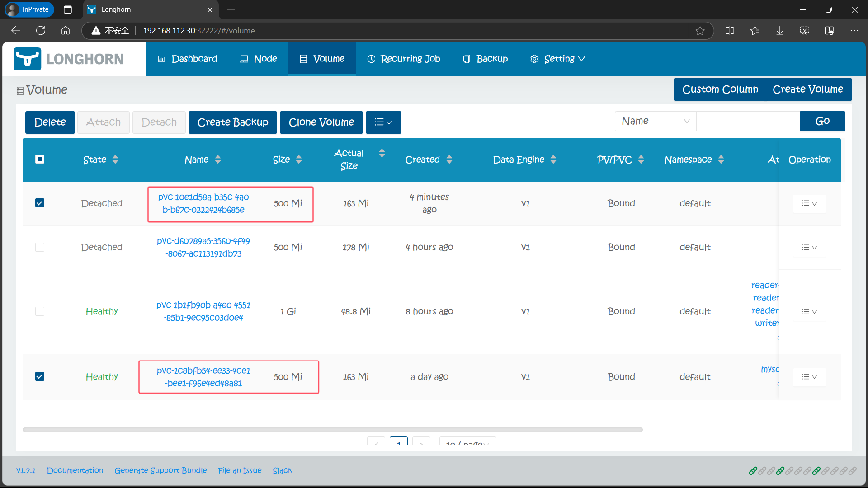Screen dimensions: 868x488
Task: Sort by PV/PVC column arrows
Action: click(641, 160)
